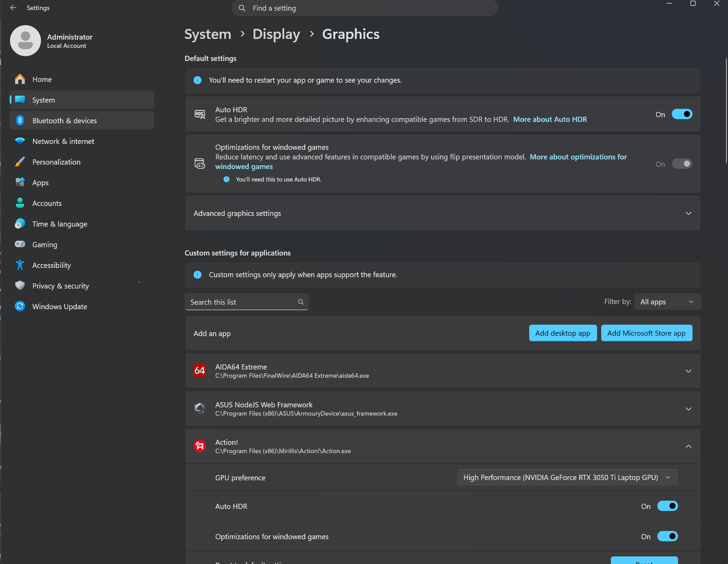
Task: Click the magnifier icon in Search this list
Action: pos(301,302)
